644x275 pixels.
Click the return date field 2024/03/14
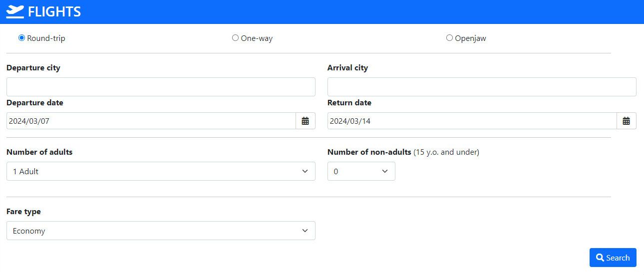472,121
